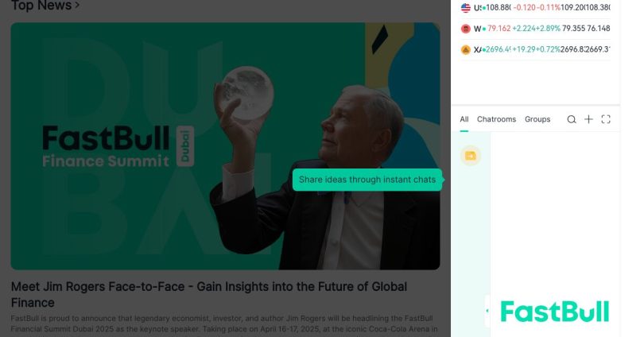
Task: Click the yellow wallet avatar in chat sidebar
Action: coord(470,156)
